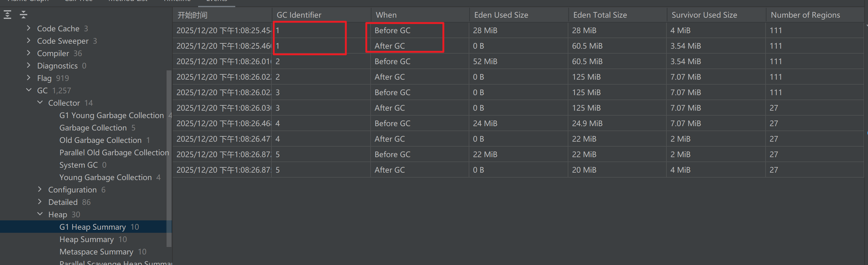Expand the Configuration node
Viewport: 868px width, 265px height.
click(x=40, y=189)
